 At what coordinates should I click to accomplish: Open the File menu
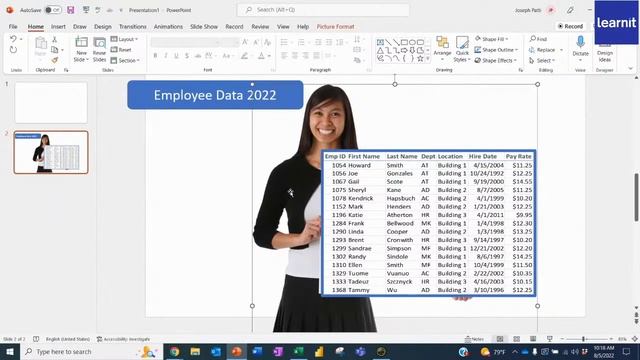point(13,27)
